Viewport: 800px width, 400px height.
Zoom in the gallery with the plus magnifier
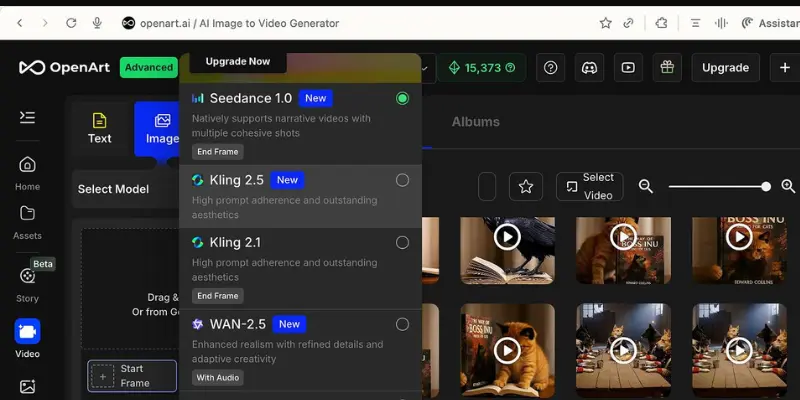coord(788,187)
